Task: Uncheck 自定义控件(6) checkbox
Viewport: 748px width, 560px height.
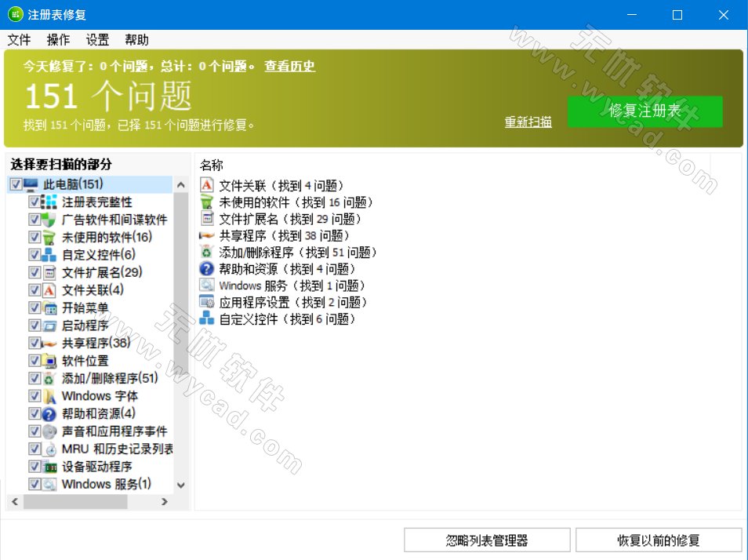Action: (x=34, y=255)
